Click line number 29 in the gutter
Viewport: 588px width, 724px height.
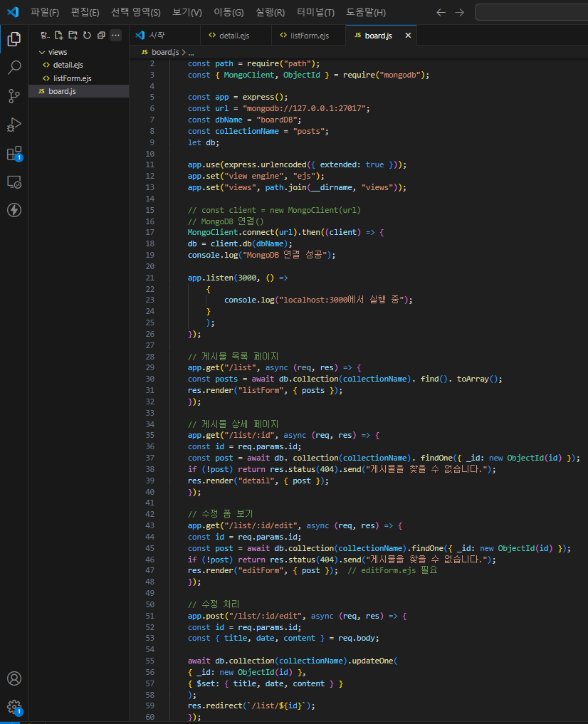[x=150, y=367]
